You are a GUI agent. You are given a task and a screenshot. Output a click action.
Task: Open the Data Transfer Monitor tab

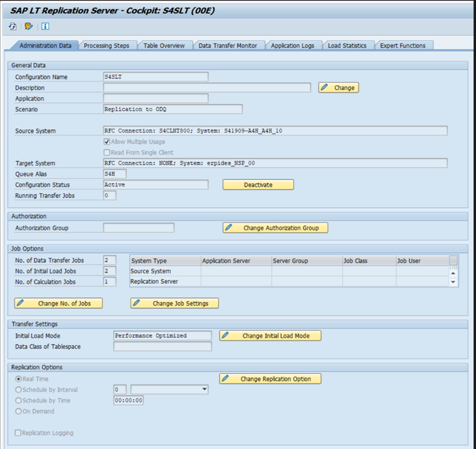click(228, 46)
